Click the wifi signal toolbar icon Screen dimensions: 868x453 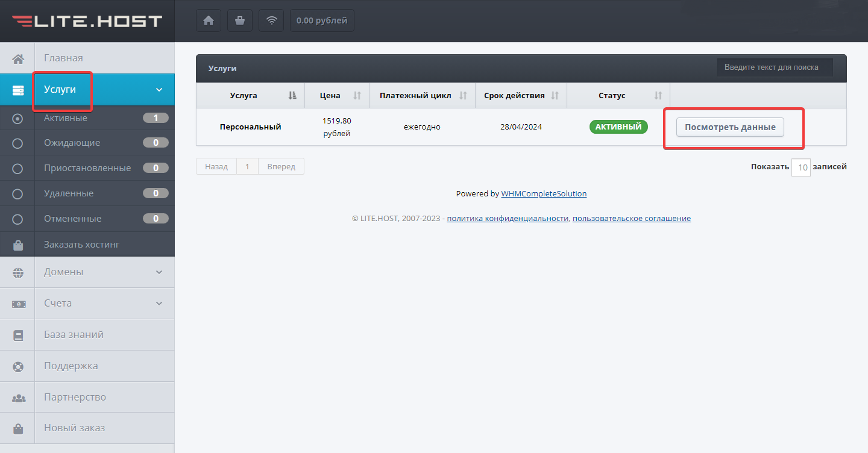[271, 20]
